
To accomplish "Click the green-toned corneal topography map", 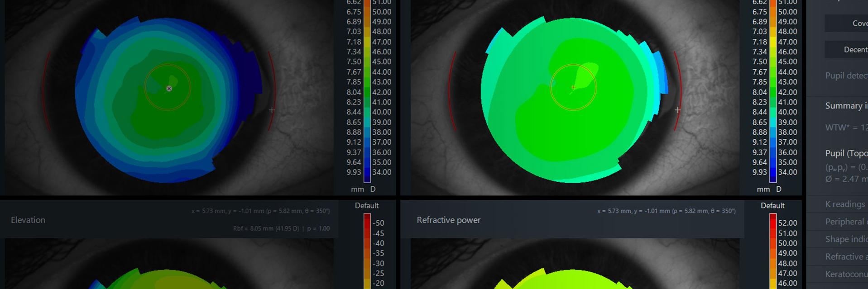I will point(573,99).
